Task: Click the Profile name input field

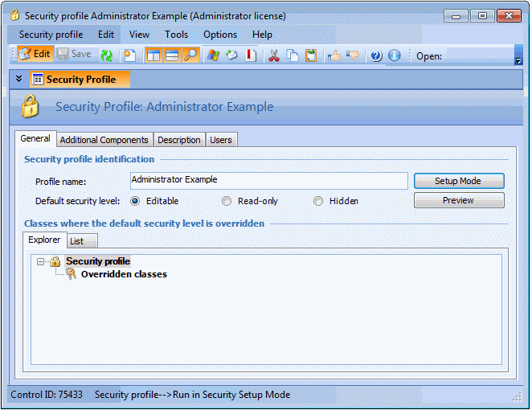Action: click(269, 181)
